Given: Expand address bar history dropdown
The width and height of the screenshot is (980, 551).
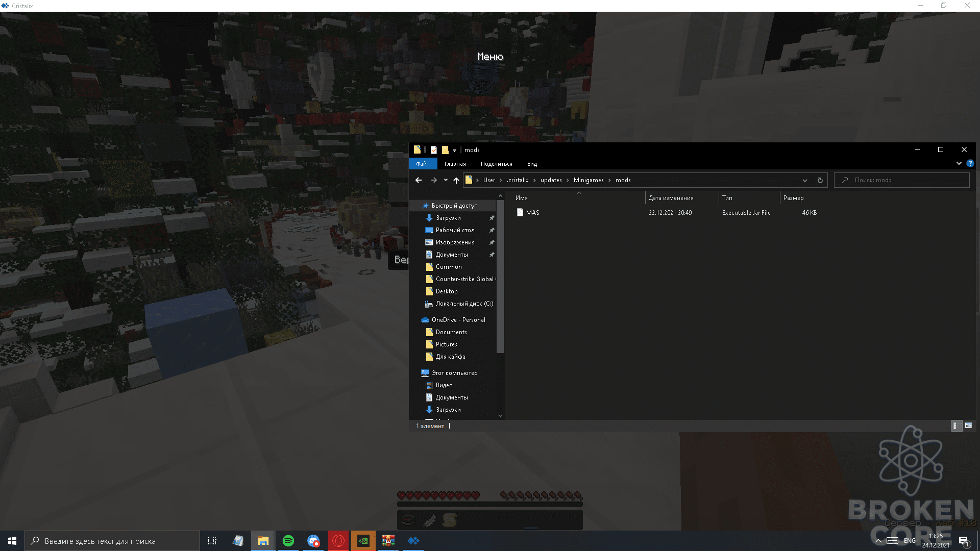Looking at the screenshot, I should (805, 180).
